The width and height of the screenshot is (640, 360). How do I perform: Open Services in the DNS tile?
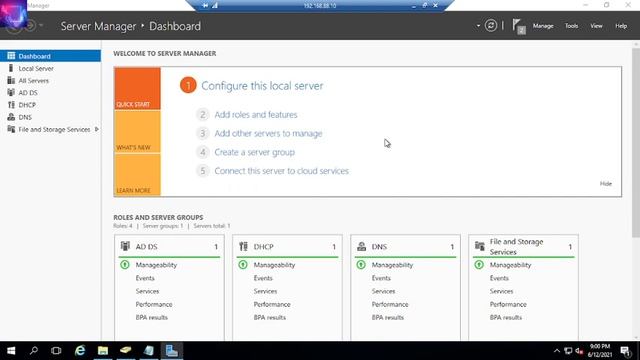click(x=383, y=291)
